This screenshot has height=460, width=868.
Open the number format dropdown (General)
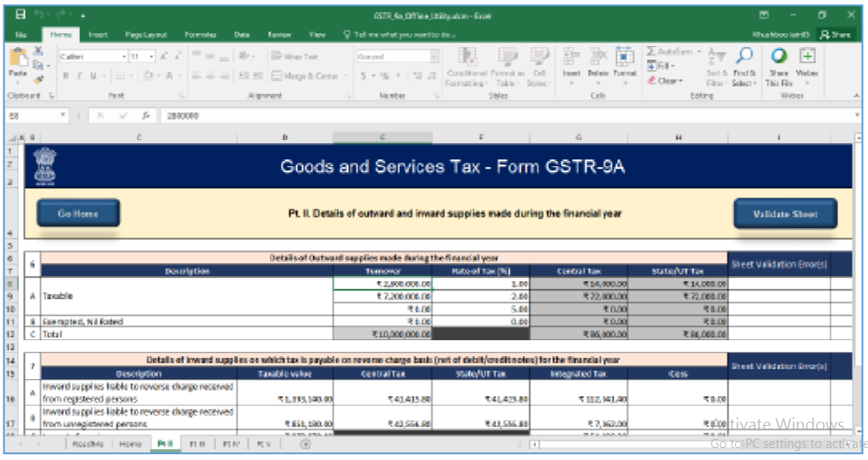point(434,56)
